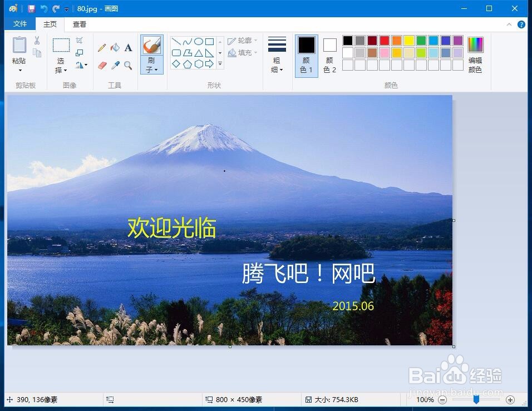
Task: Select the Eraser tool
Action: [x=102, y=65]
